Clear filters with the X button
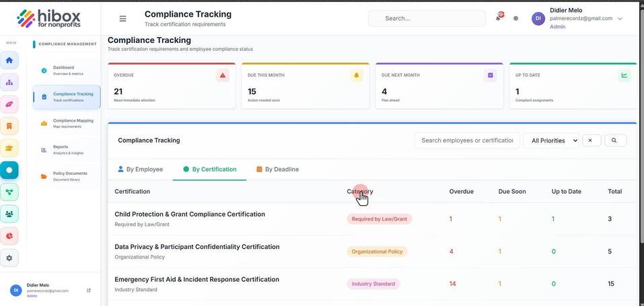Viewport: 644px width, 306px height. point(592,141)
